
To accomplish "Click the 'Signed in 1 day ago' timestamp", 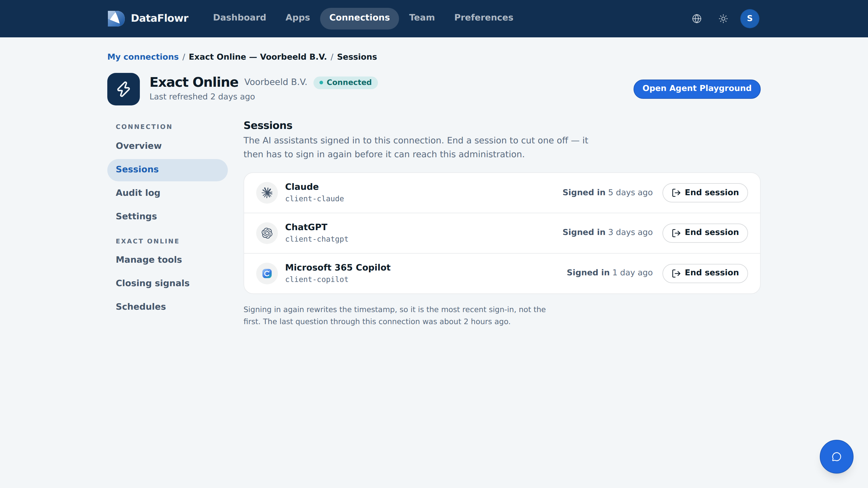I will pos(609,273).
